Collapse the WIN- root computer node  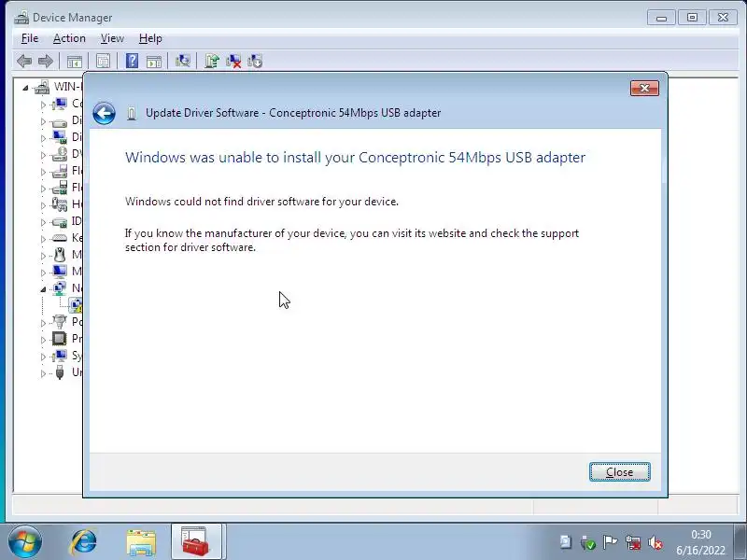pos(26,88)
